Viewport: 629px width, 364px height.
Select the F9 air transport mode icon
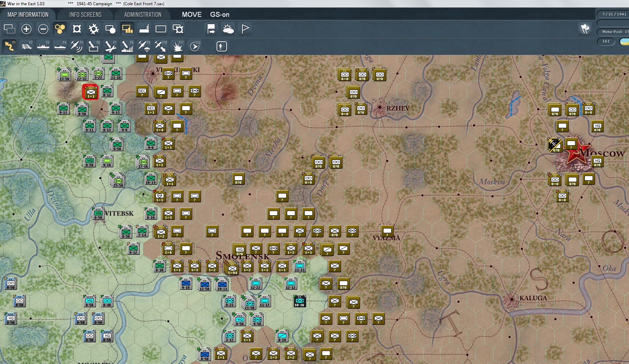click(x=144, y=46)
